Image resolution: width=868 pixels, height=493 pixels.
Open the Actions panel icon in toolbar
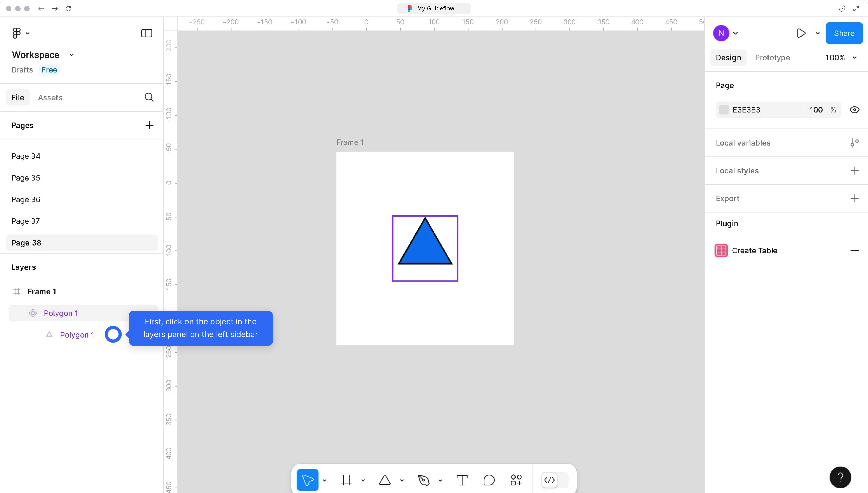pyautogui.click(x=516, y=480)
